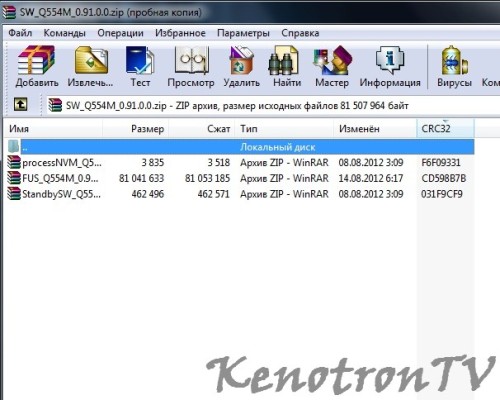Screen dimensions: 500x400
Task: Sort files by the Размер column
Action: [x=135, y=129]
